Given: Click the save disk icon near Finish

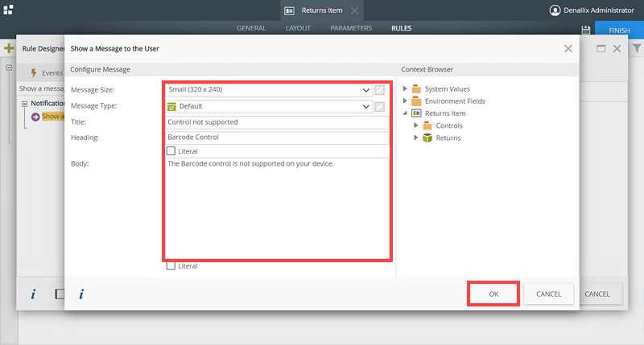Looking at the screenshot, I should tap(586, 30).
